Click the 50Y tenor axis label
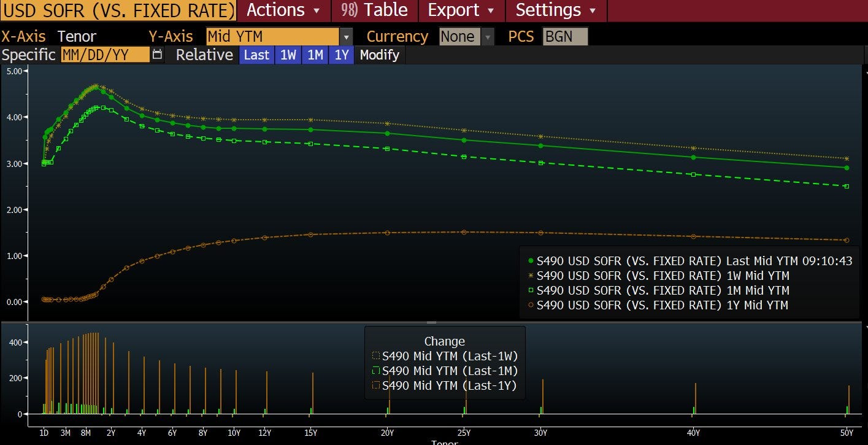Screen dimensions: 868x445 pos(847,433)
